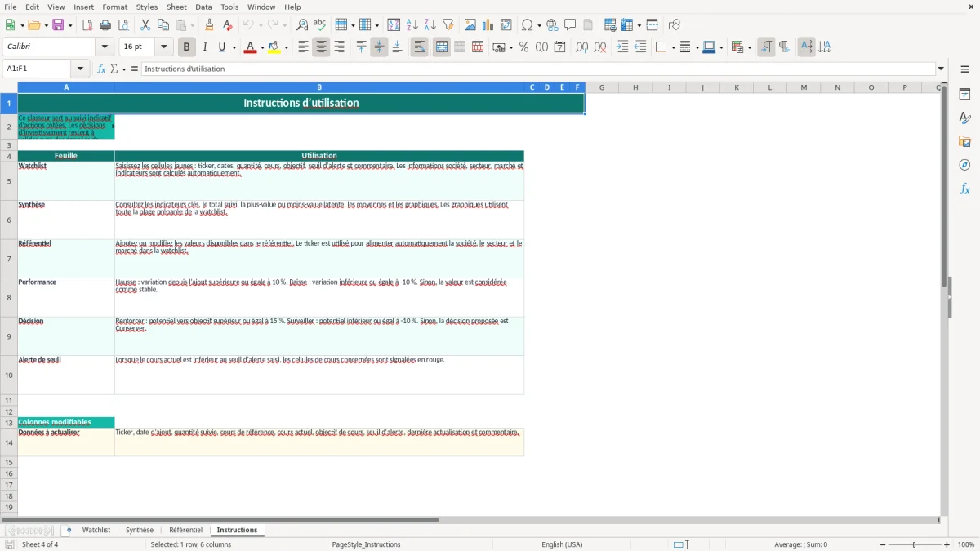Click the horizontal scrollbar below the sheet
Image resolution: width=980 pixels, height=551 pixels.
pos(220,519)
